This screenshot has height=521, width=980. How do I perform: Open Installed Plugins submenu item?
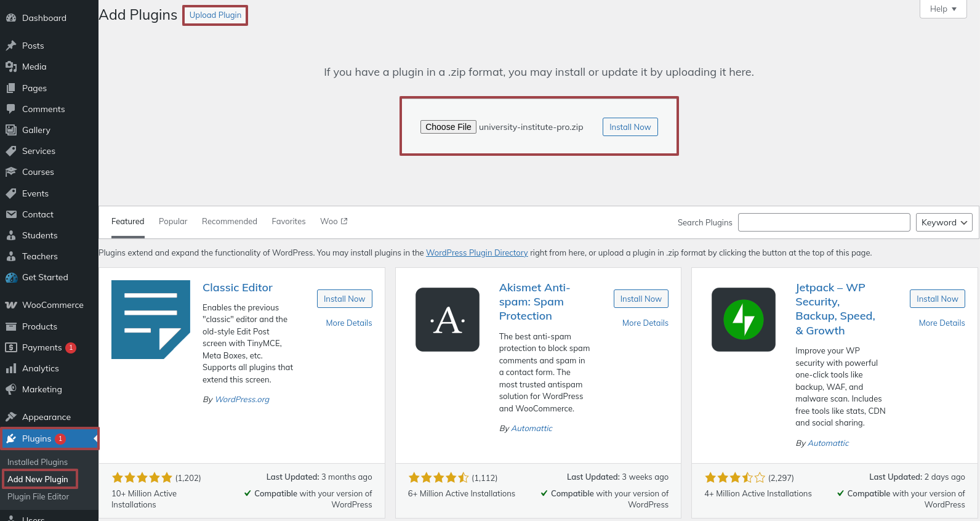[x=38, y=462]
